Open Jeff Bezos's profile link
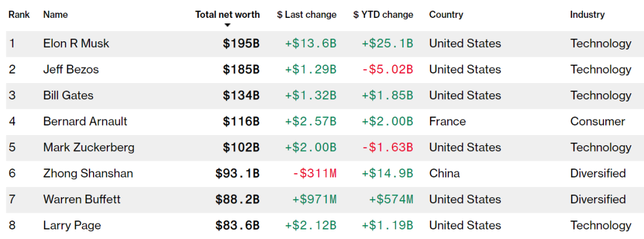Image resolution: width=644 pixels, height=239 pixels. click(71, 69)
